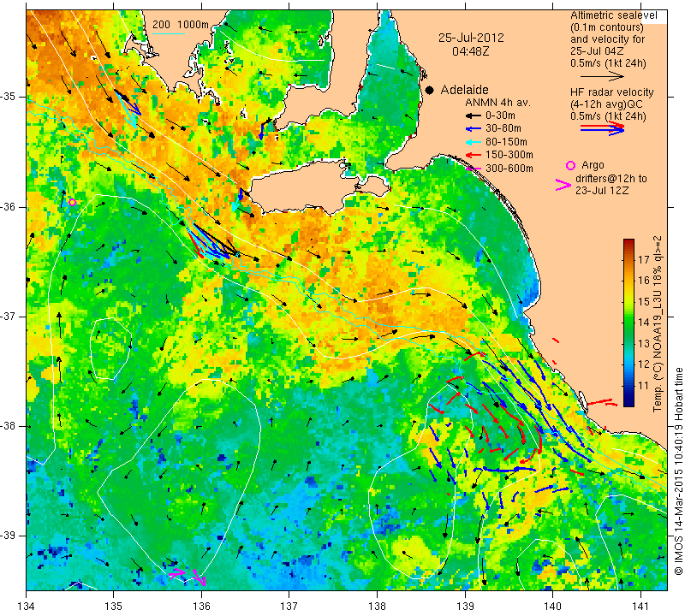Viewport: 685px width, 616px height.
Task: Click the 140 longitude axis label
Action: [552, 607]
